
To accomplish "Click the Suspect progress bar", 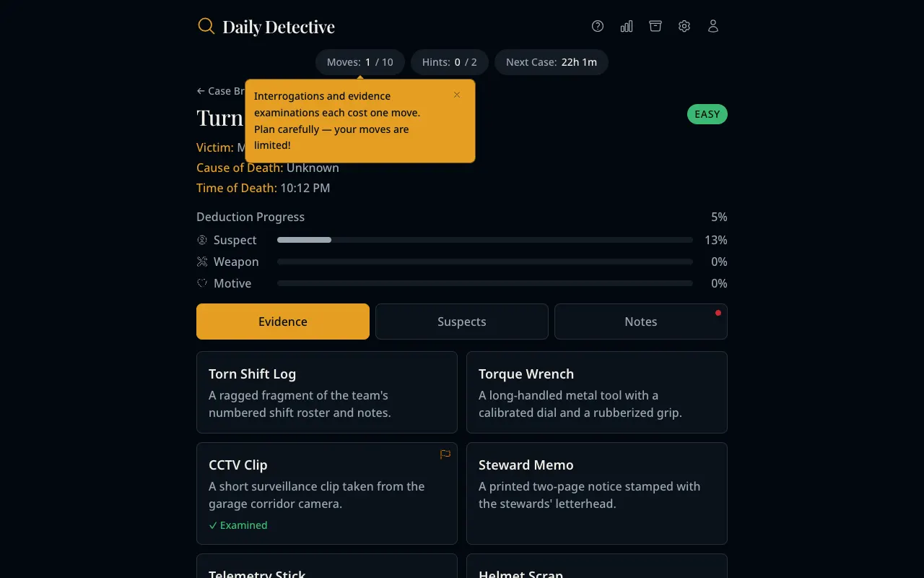I will 485,240.
